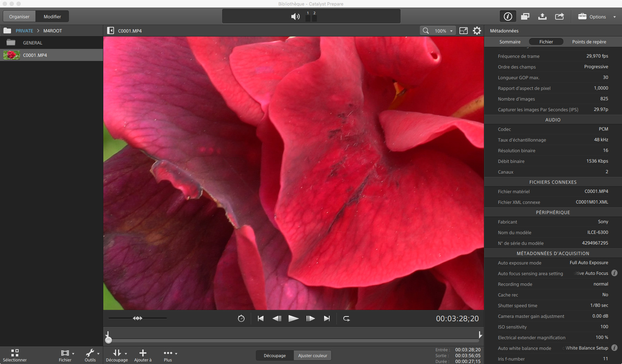Open the metadata inspector info icon

508,17
